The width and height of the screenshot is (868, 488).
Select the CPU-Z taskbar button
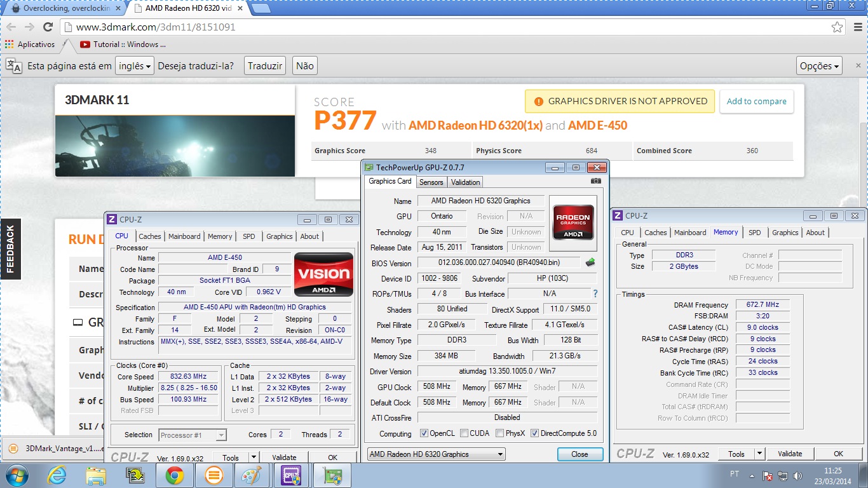coord(292,475)
